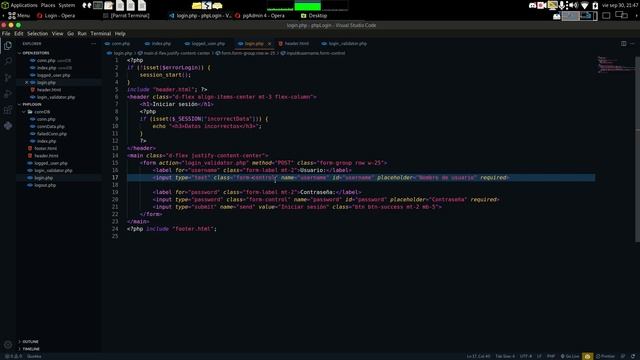The image size is (640, 360).
Task: Open the Extensions view
Action: (8, 110)
